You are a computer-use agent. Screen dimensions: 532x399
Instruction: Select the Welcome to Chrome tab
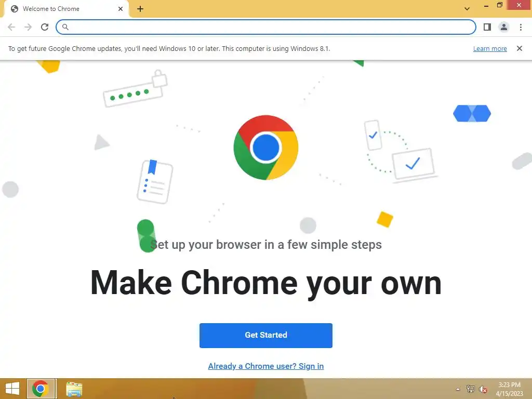(x=66, y=9)
